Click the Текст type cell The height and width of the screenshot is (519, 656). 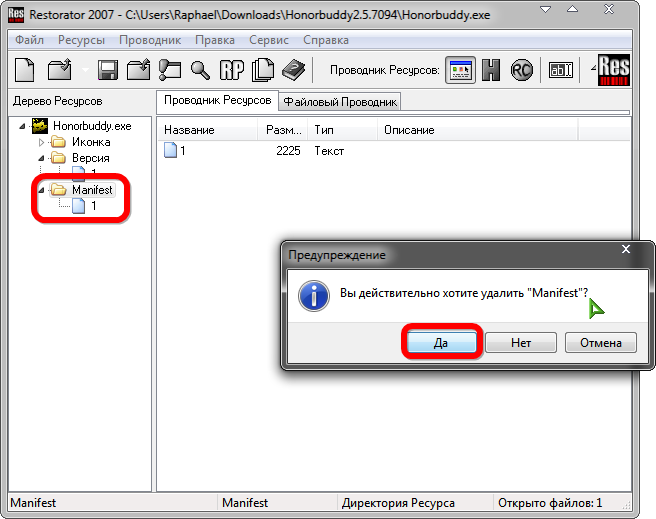329,151
